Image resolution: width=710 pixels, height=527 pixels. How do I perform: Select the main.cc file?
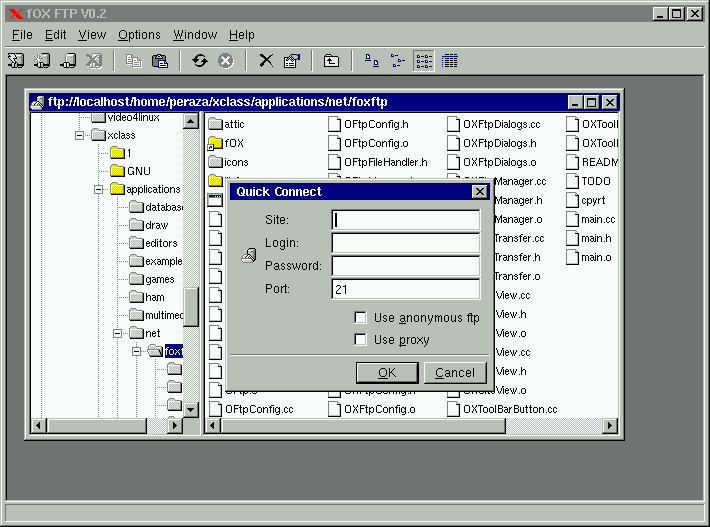coord(591,219)
